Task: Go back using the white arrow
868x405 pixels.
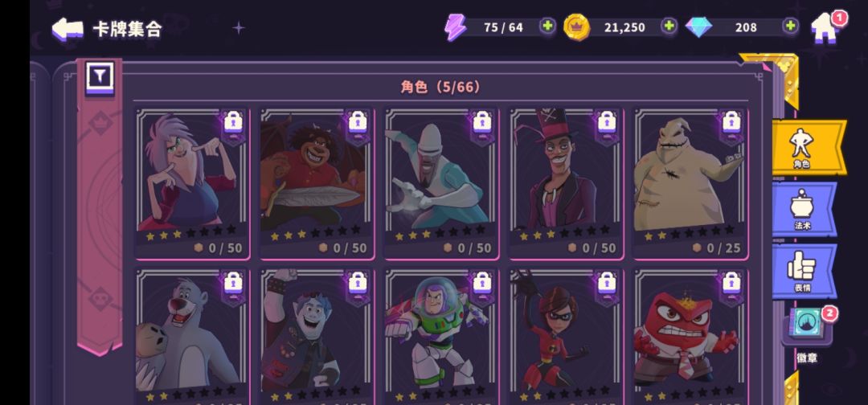Action: tap(68, 29)
